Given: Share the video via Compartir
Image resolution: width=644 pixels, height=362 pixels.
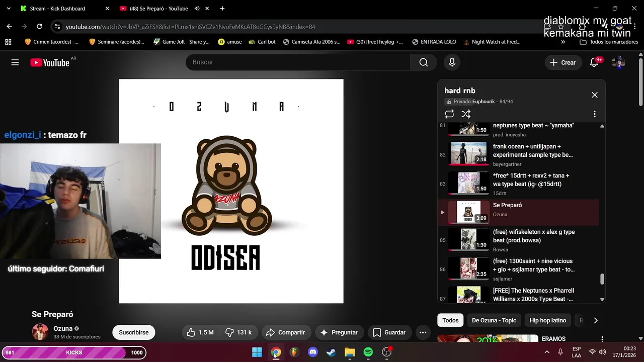Looking at the screenshot, I should (285, 332).
